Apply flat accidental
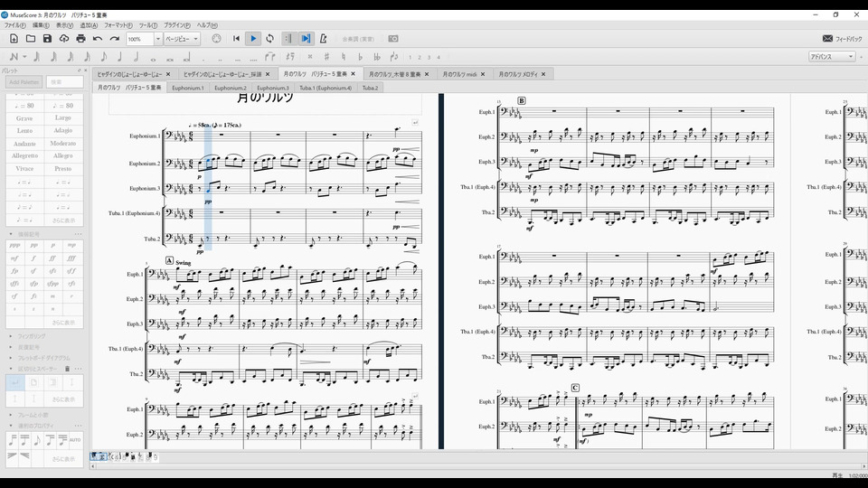Viewport: 868px width, 488px height. pyautogui.click(x=360, y=56)
